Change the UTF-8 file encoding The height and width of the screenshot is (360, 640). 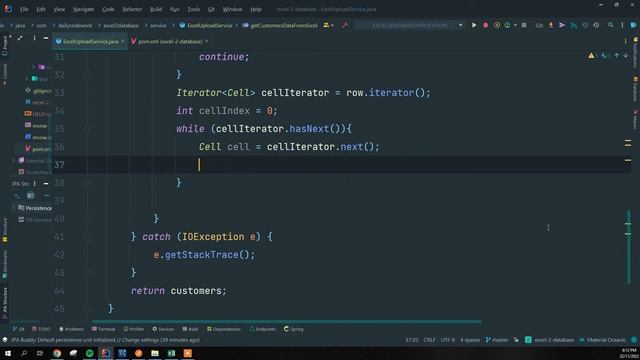(447, 340)
